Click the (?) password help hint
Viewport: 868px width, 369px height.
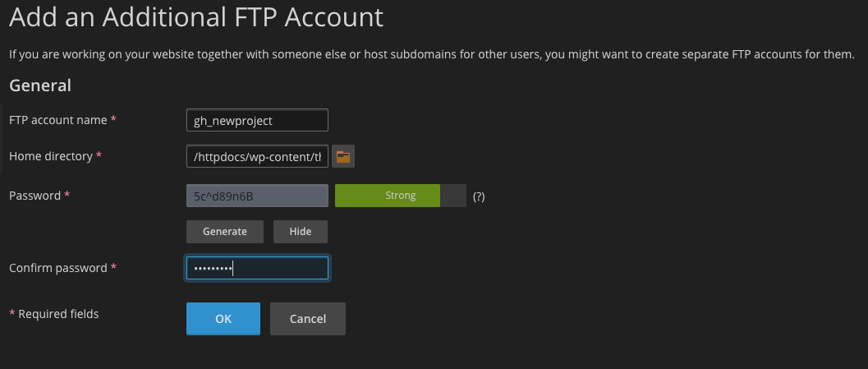click(x=479, y=196)
